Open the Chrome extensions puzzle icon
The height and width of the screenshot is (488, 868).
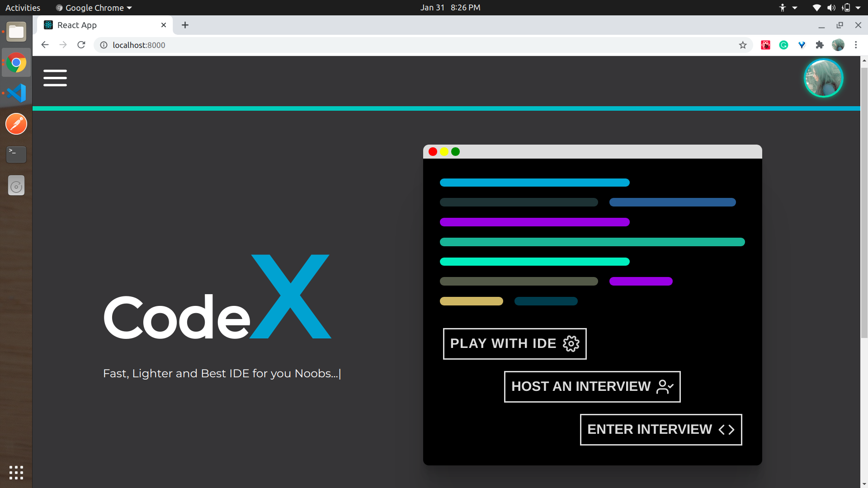[820, 45]
